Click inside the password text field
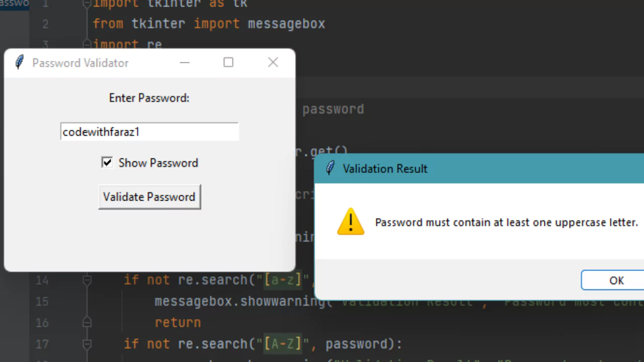The image size is (644, 362). 149,132
